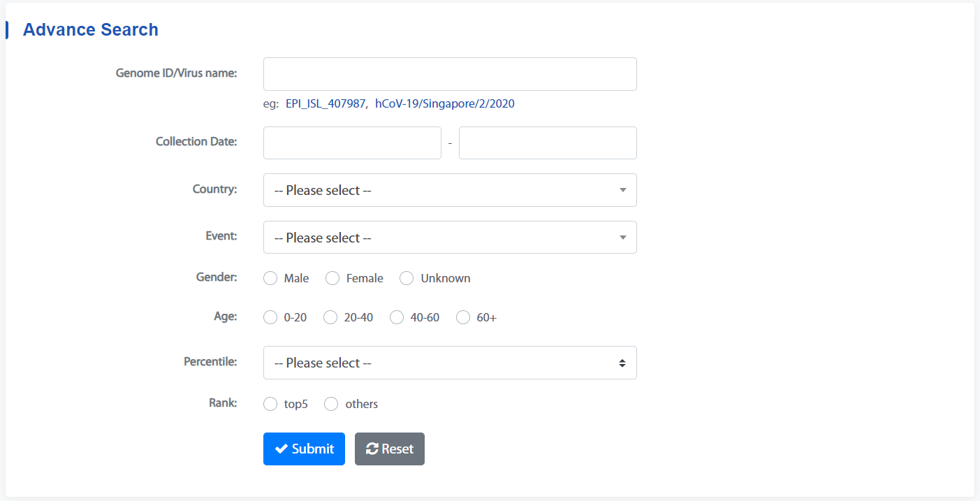Select the Female gender radio button
The image size is (980, 501).
[332, 278]
